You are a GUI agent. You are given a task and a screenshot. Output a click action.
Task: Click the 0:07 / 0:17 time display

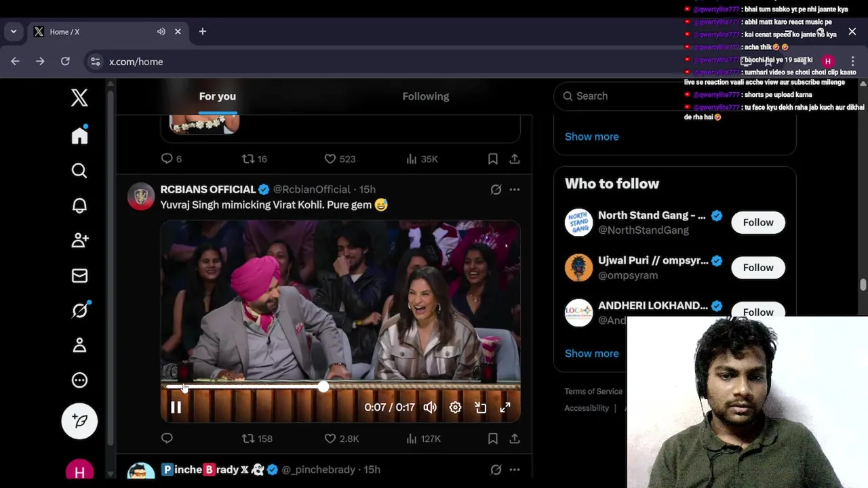(389, 407)
